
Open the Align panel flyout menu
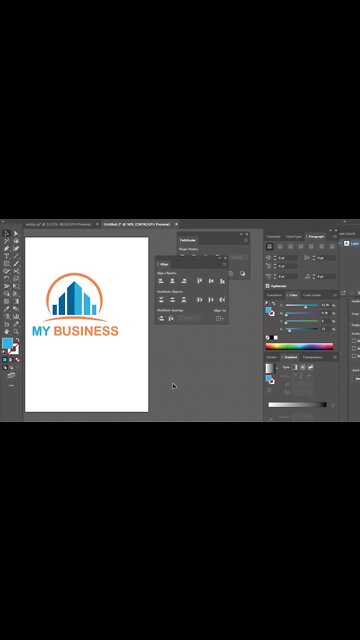click(x=224, y=264)
